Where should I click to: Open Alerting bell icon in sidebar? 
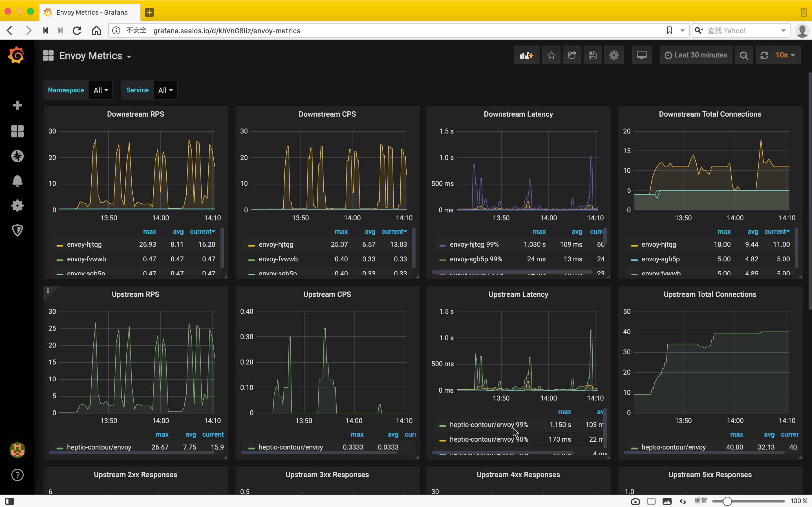coord(17,181)
